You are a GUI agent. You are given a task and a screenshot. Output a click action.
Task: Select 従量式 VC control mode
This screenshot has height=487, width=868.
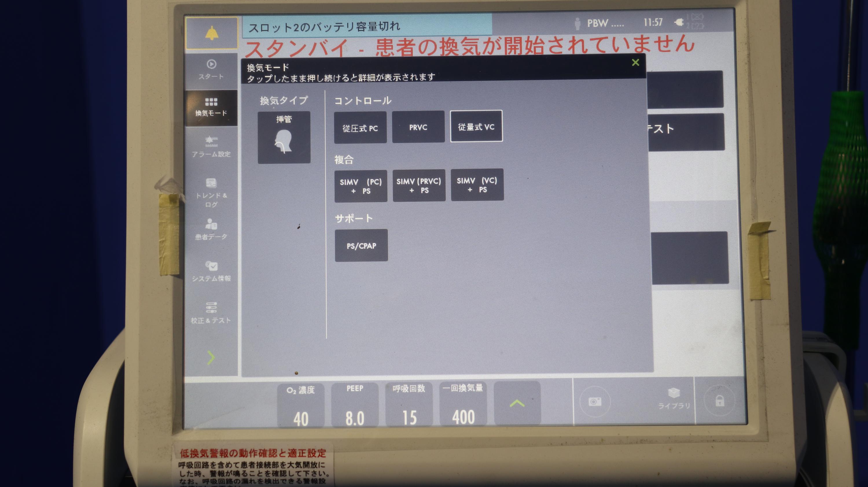(x=476, y=126)
